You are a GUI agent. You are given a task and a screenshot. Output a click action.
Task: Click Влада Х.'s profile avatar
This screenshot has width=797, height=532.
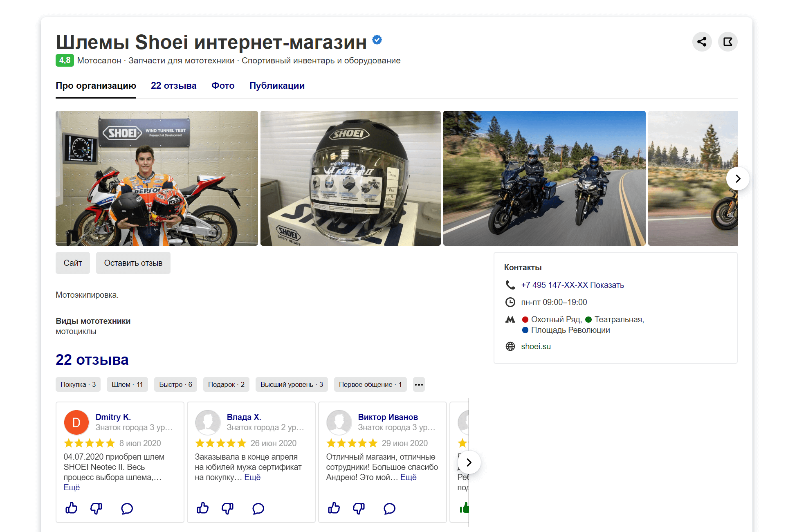tap(208, 422)
